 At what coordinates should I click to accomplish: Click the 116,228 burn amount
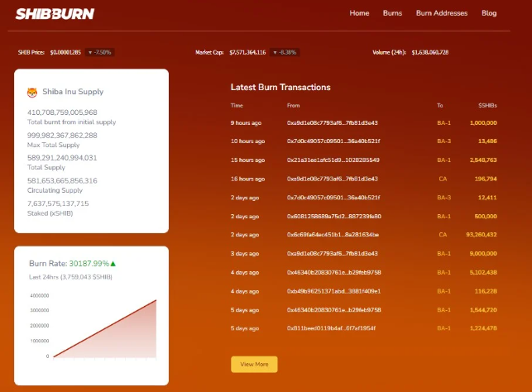(x=486, y=291)
